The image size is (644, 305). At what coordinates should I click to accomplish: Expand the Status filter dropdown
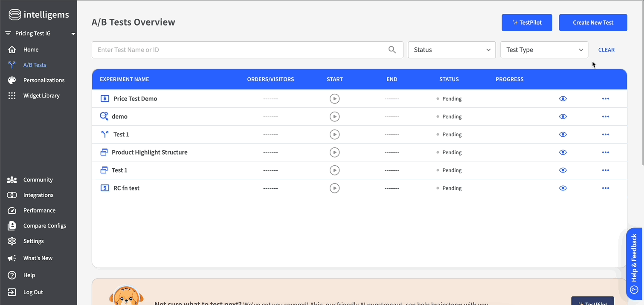(452, 50)
